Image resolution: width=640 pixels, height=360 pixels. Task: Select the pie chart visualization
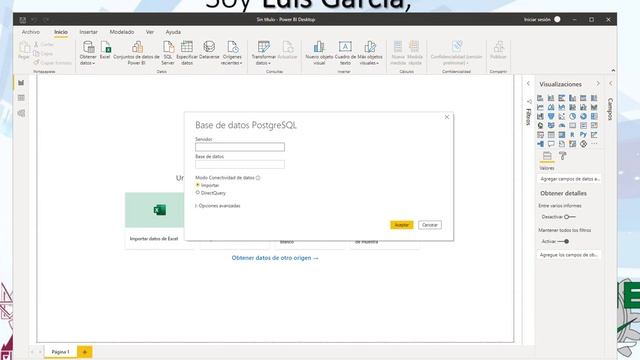pos(573,116)
